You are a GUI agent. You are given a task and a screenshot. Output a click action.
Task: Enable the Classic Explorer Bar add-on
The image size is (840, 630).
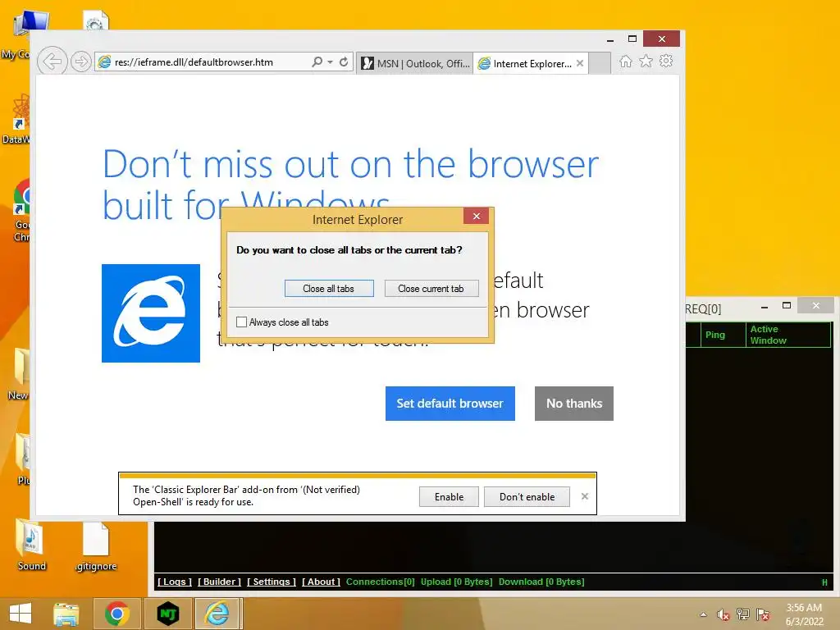pos(449,496)
